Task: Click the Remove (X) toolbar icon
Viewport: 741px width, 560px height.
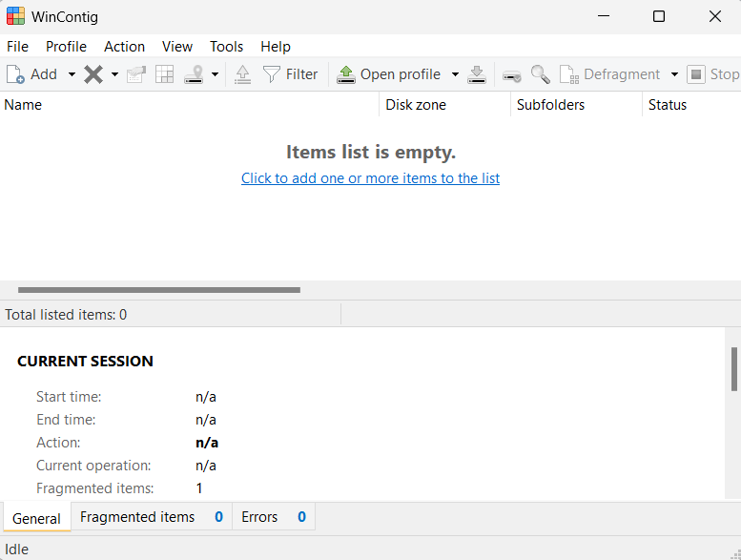Action: click(x=93, y=74)
